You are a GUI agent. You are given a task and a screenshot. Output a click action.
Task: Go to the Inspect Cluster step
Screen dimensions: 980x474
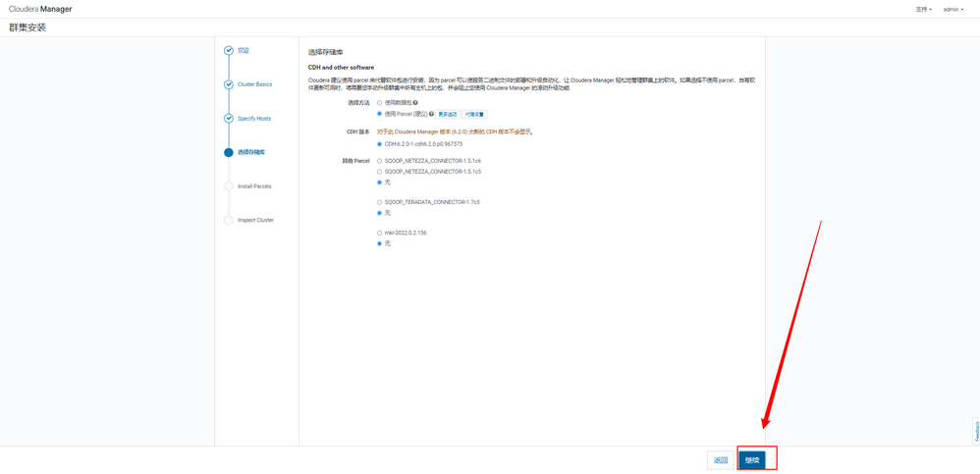point(255,220)
